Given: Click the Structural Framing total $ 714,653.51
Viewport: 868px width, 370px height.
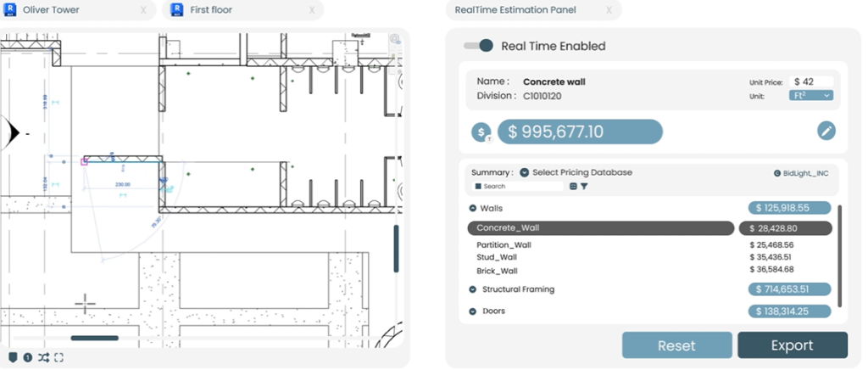Looking at the screenshot, I should tap(789, 289).
